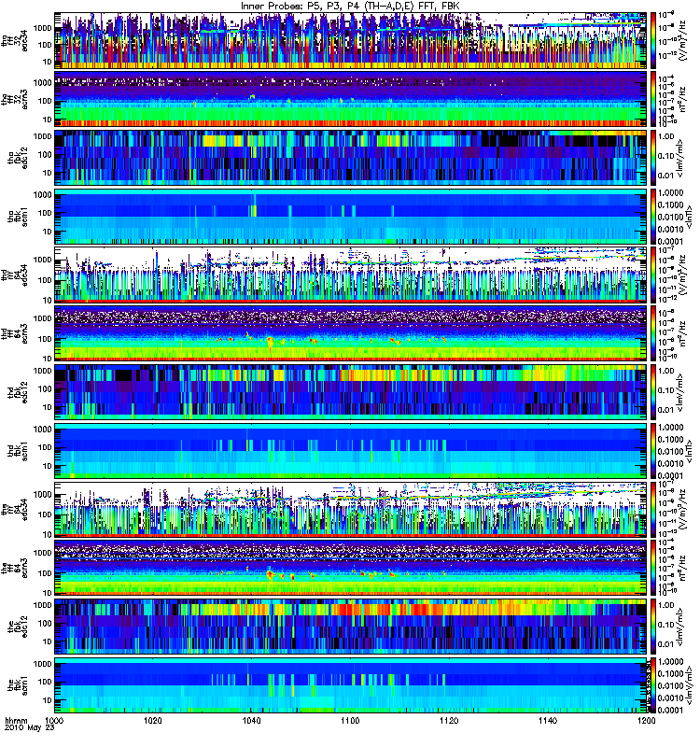Click the thd fff 64 scm3 spectrogram panel

351,333
